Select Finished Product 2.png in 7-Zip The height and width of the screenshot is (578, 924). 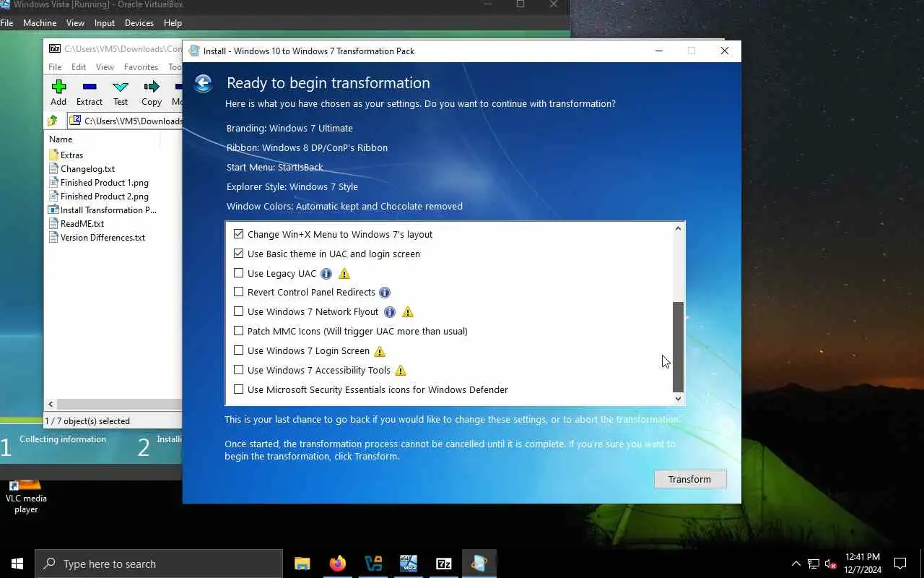pos(104,197)
